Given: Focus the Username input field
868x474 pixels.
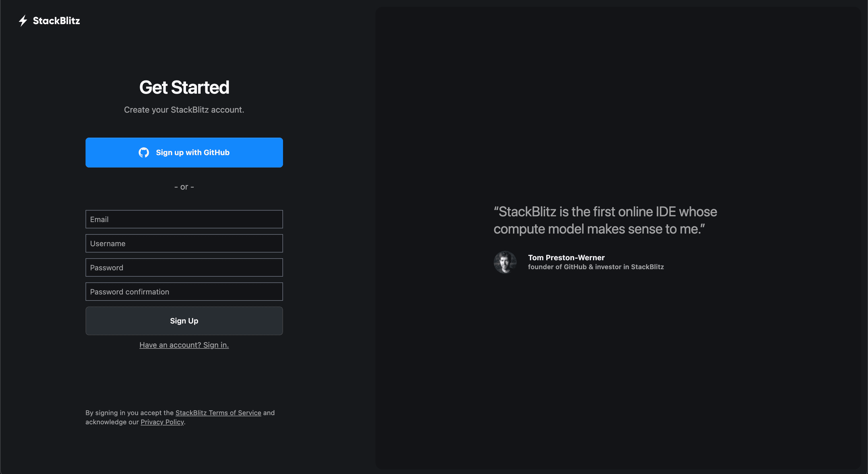Looking at the screenshot, I should 184,243.
